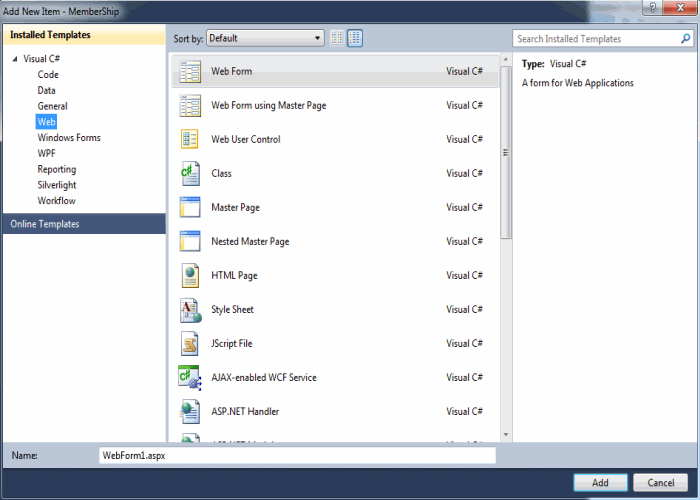Select the Data category
The image size is (700, 500).
click(46, 90)
